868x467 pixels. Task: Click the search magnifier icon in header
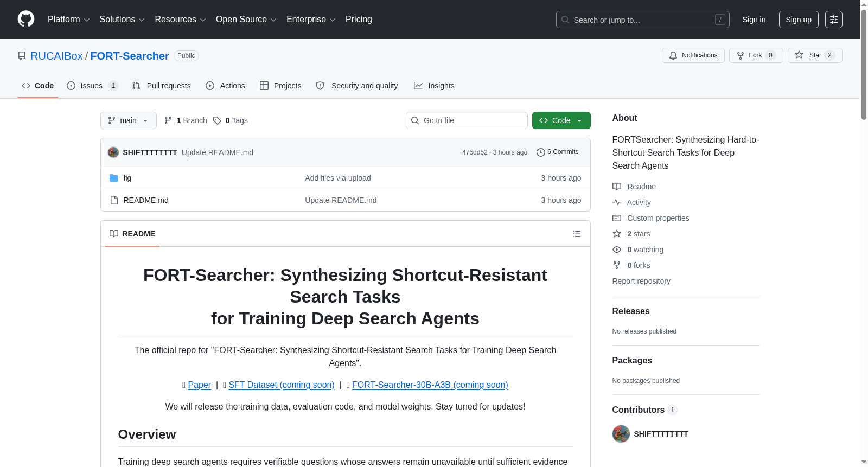coord(565,20)
